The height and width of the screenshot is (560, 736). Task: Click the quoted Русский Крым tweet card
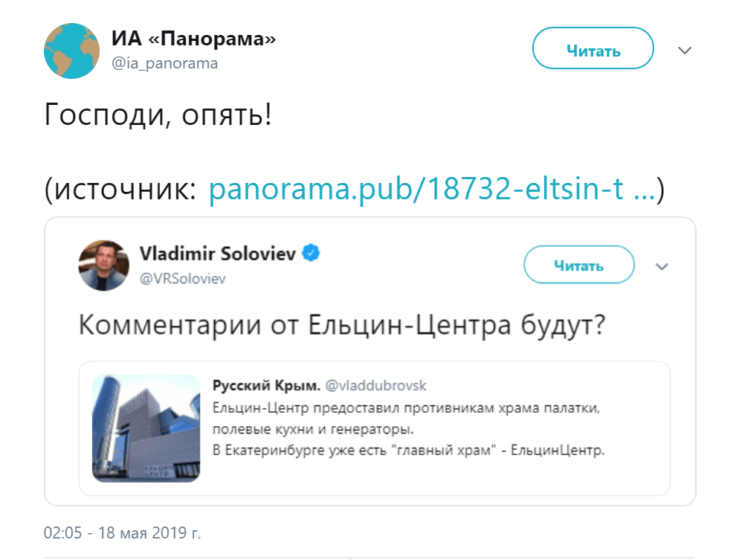372,430
